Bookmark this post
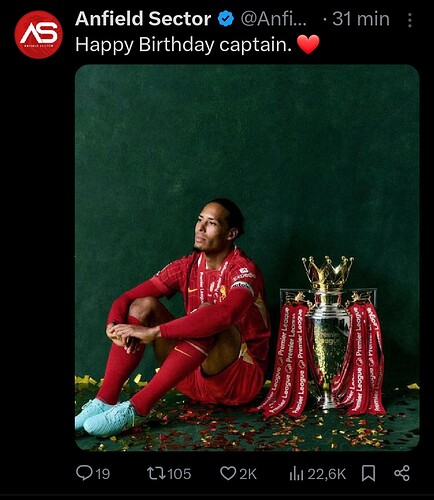 (369, 473)
